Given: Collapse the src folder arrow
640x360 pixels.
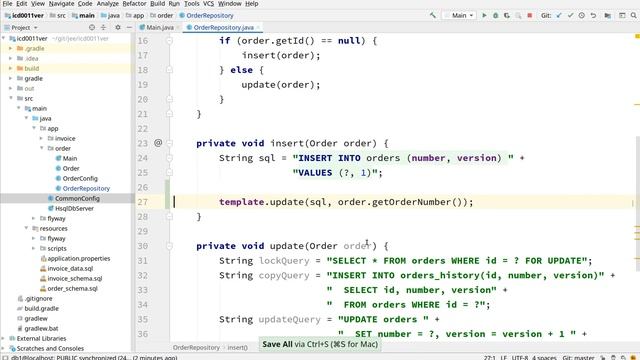Looking at the screenshot, I should point(11,98).
